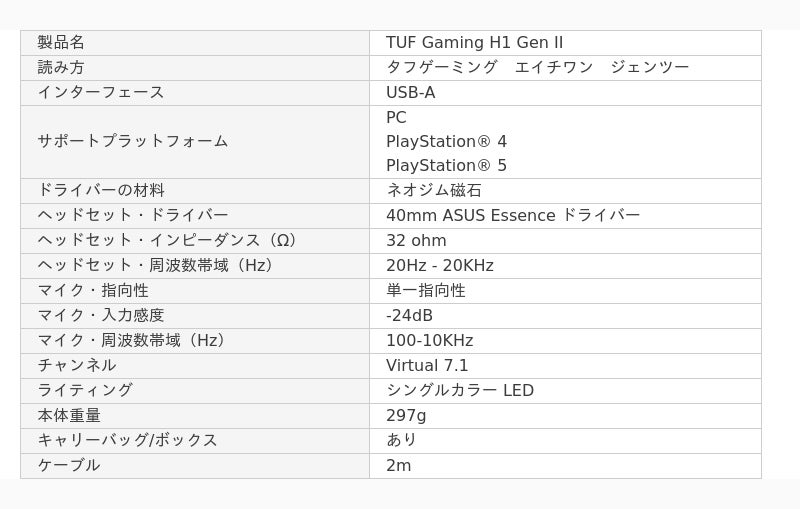The height and width of the screenshot is (509, 800).
Task: Select the 製品名 label cell
Action: (x=61, y=43)
